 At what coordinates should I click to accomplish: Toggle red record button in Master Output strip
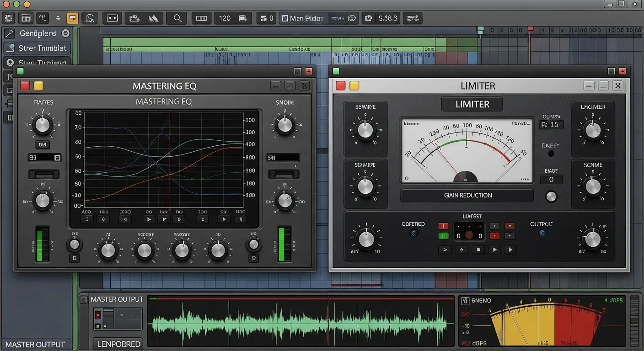(97, 315)
